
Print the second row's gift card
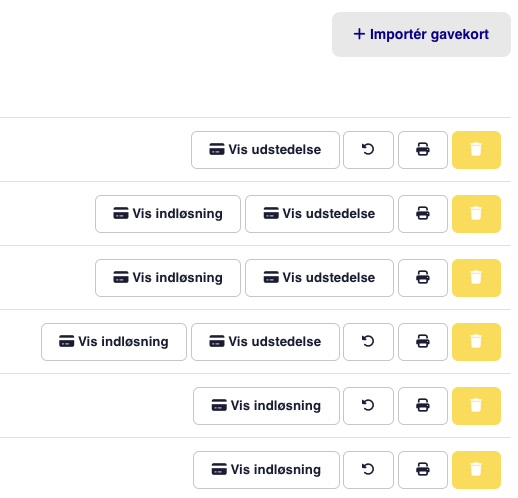pyautogui.click(x=423, y=214)
